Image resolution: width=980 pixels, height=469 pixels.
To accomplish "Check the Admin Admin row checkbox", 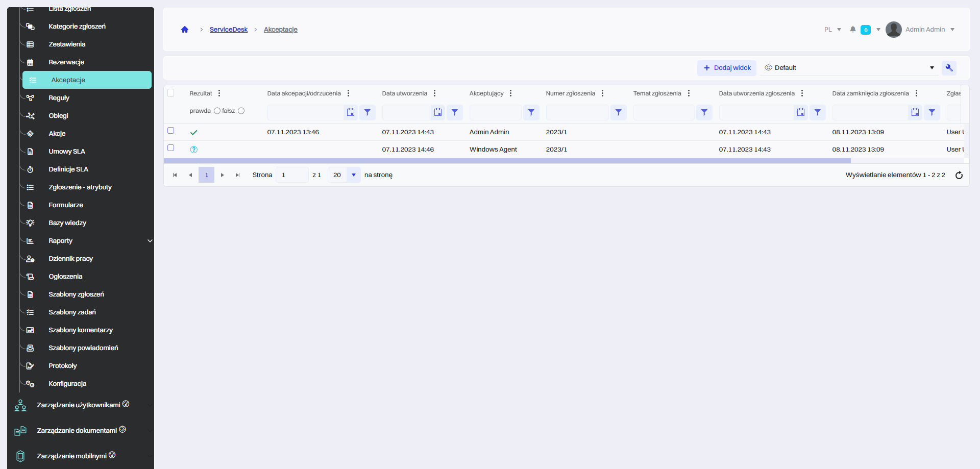I will pyautogui.click(x=171, y=131).
